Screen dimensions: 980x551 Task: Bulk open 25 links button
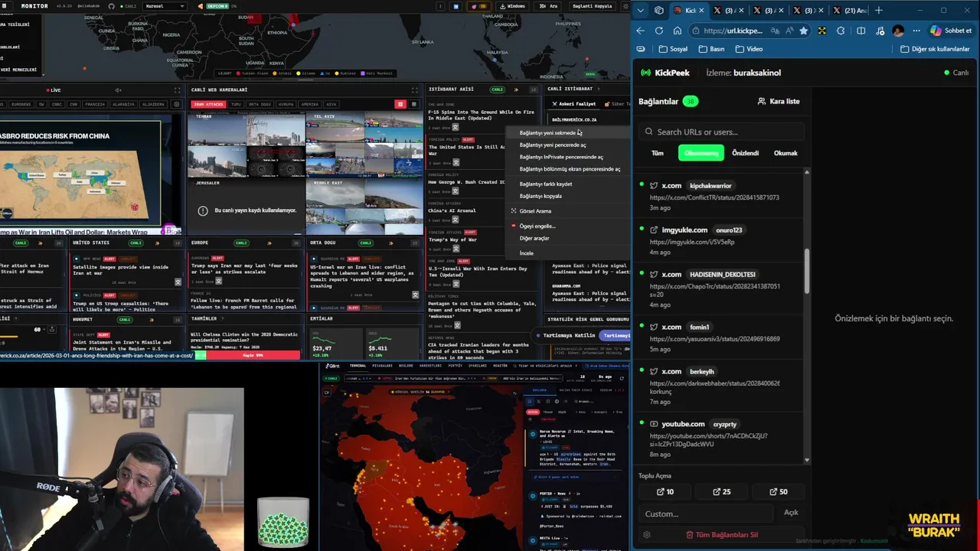pos(721,491)
